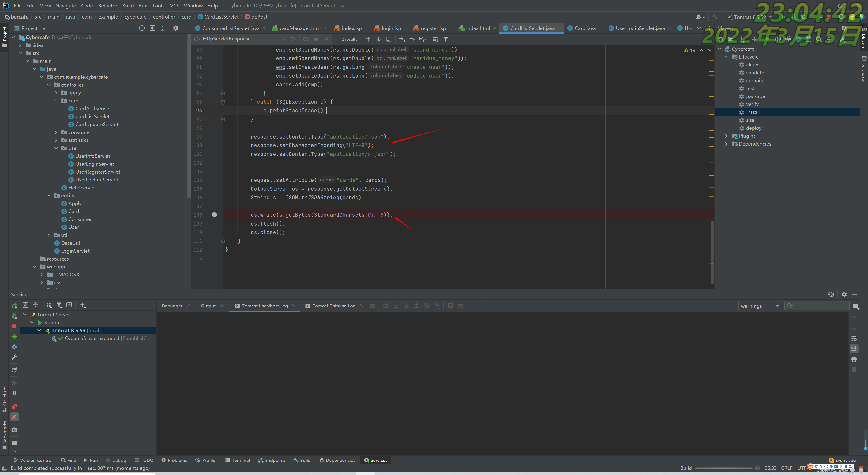Open Tomcat 8.5.59 run configuration dropdown
868x475 pixels.
[749, 17]
